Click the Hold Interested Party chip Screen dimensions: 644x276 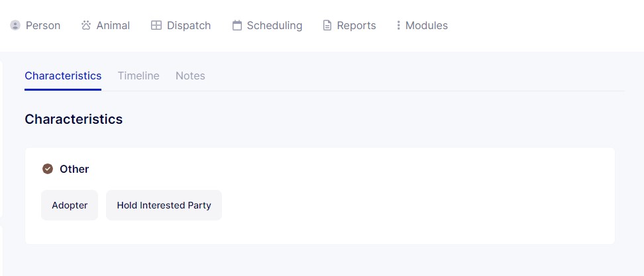pyautogui.click(x=164, y=205)
